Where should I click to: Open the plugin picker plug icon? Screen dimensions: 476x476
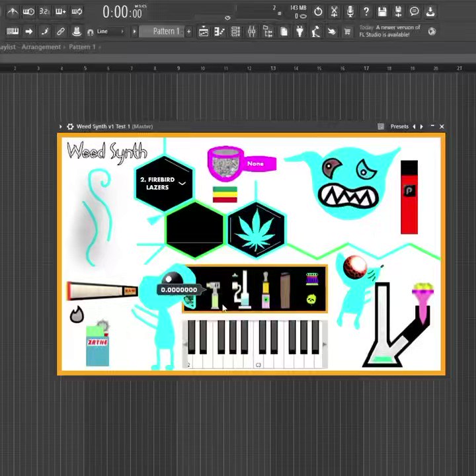(300, 31)
